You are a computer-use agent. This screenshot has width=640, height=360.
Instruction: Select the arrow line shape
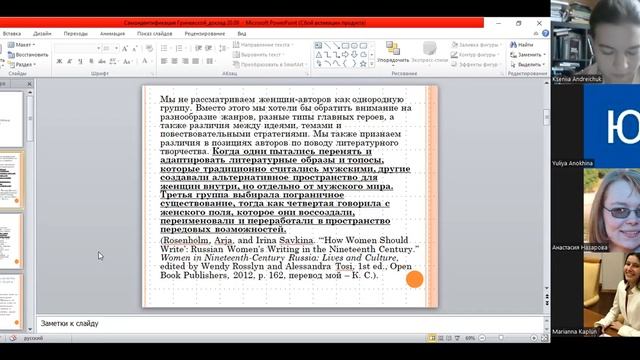coord(336,45)
